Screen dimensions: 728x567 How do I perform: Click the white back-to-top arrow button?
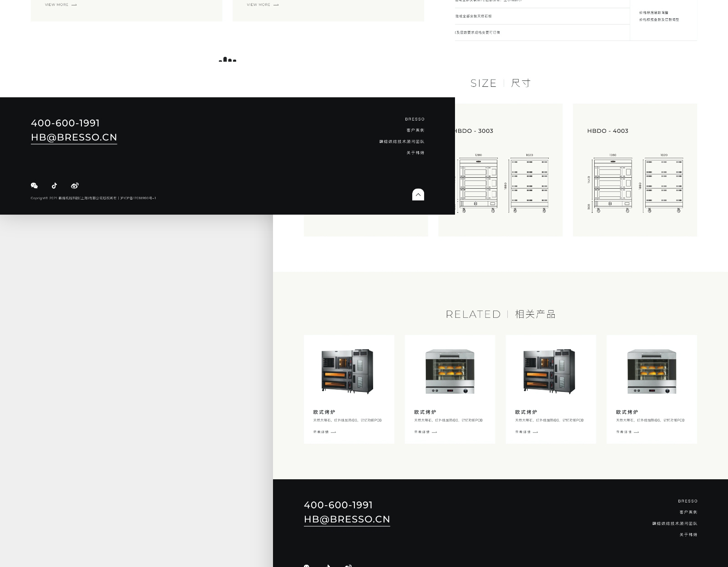pos(418,195)
